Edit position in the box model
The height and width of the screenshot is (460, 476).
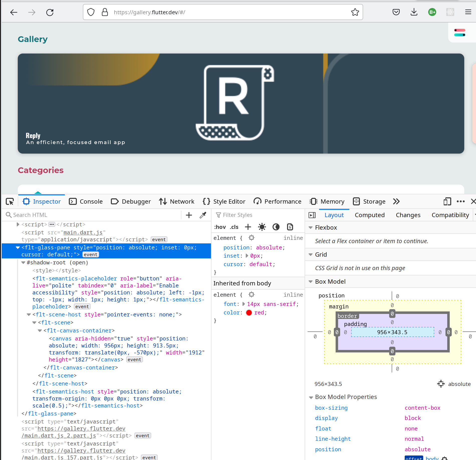pyautogui.click(x=441, y=384)
